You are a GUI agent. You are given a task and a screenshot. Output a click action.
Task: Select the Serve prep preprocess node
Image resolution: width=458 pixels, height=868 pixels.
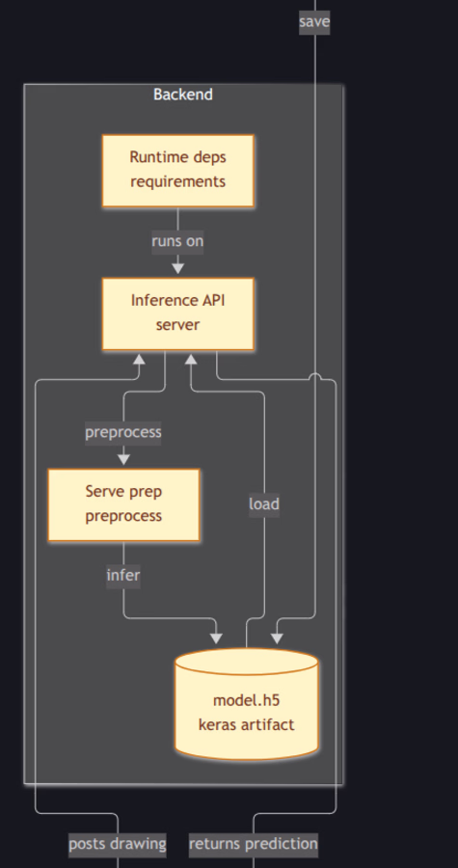(124, 504)
